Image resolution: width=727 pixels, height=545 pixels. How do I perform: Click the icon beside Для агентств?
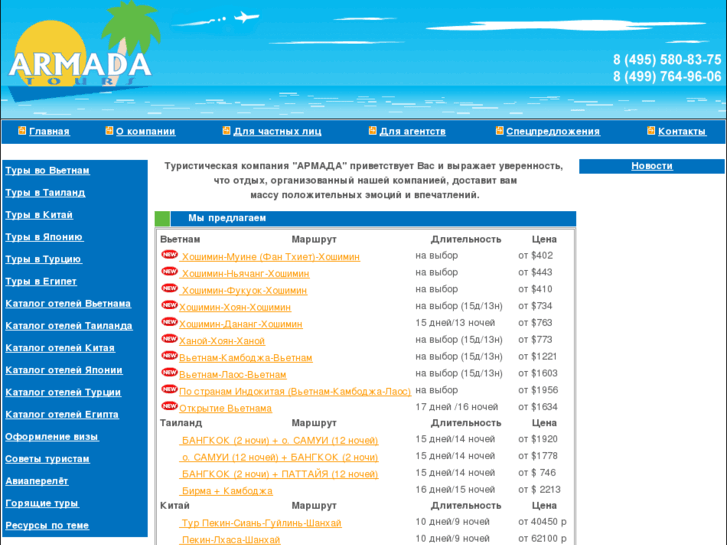click(372, 131)
